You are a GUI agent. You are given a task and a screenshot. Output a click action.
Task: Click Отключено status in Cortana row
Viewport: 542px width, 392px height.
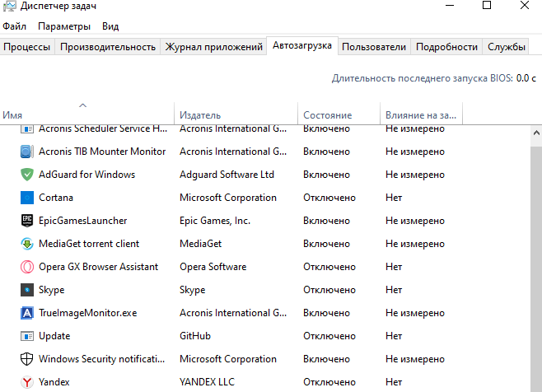coord(329,198)
